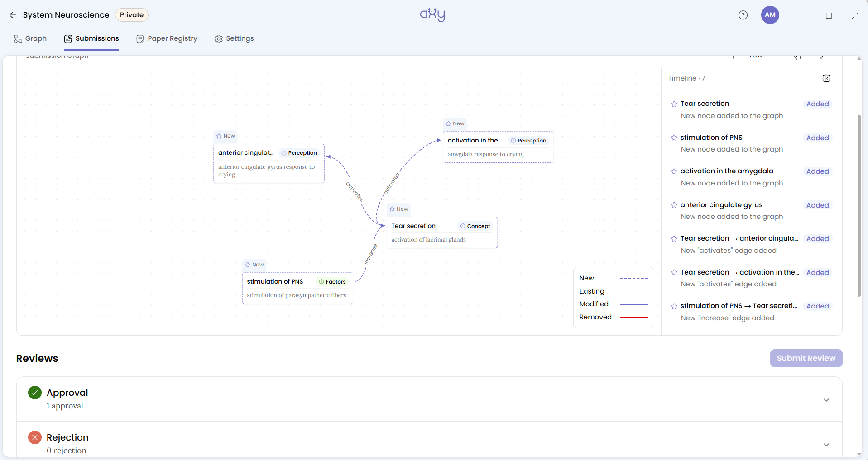Image resolution: width=868 pixels, height=460 pixels.
Task: Select the stimulation of PNS graph node
Action: (x=297, y=288)
